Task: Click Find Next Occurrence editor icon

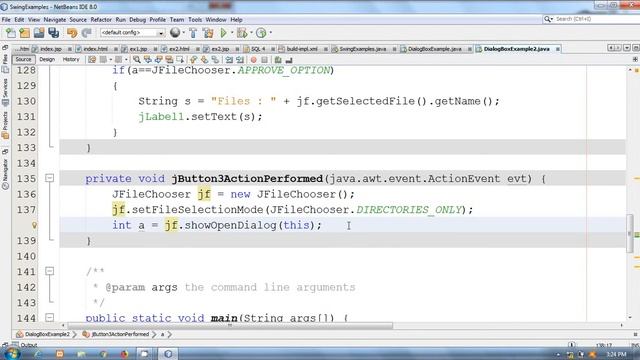Action: pos(158,60)
